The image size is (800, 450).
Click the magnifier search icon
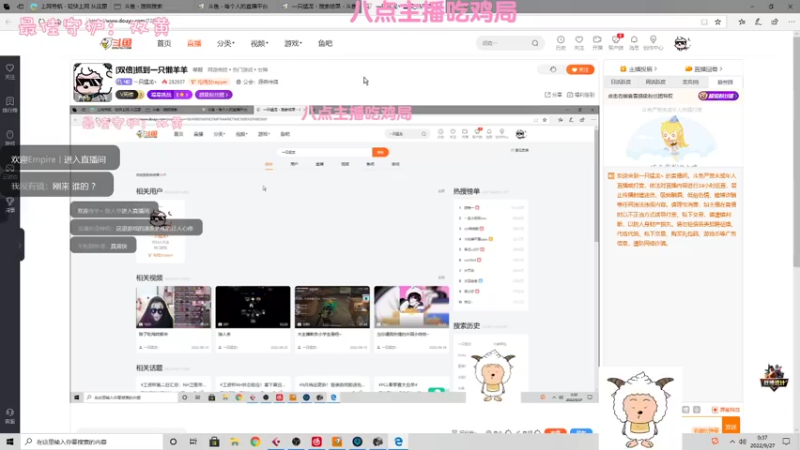coord(535,43)
